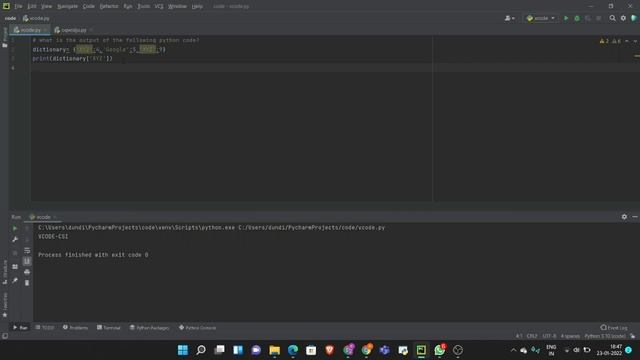
Task: Open the user account icon in toolbar
Action: pyautogui.click(x=509, y=18)
